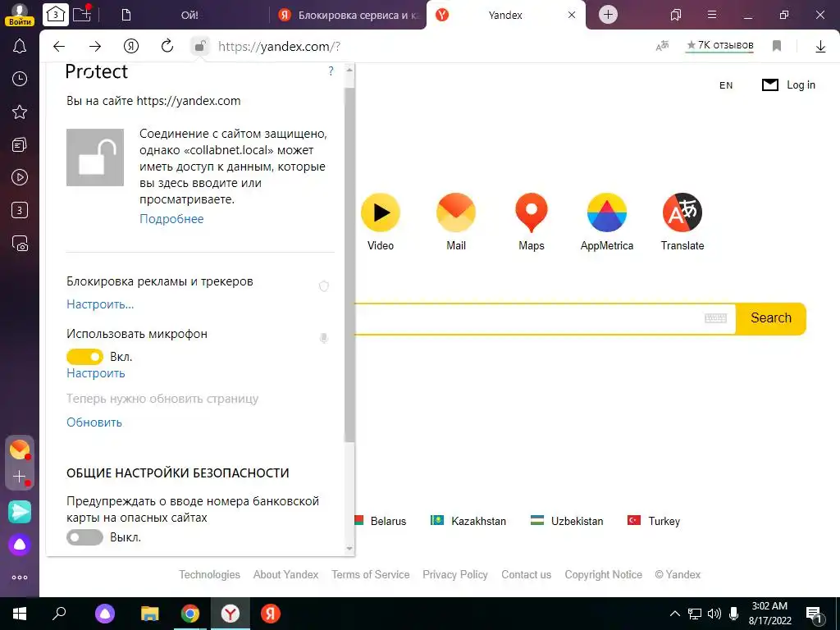840x630 pixels.
Task: Open Yandex Mail service icon
Action: (x=456, y=221)
